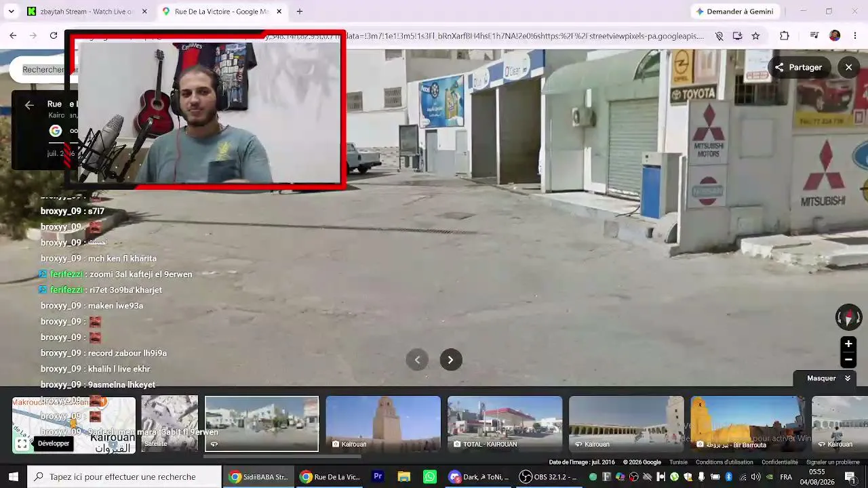Move back with the left arrow button
Image resolution: width=868 pixels, height=488 pixels.
tap(417, 360)
